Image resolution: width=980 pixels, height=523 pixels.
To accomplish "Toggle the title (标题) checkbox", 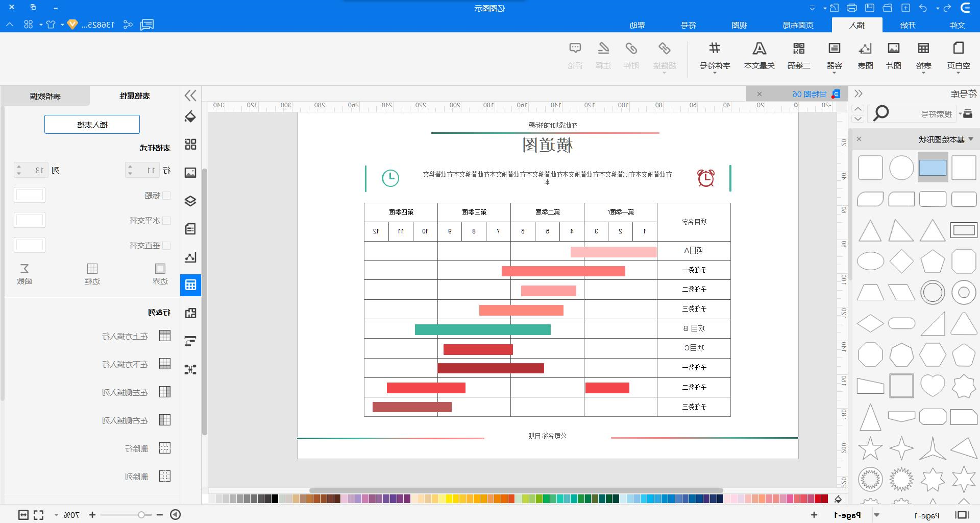I will (x=166, y=196).
